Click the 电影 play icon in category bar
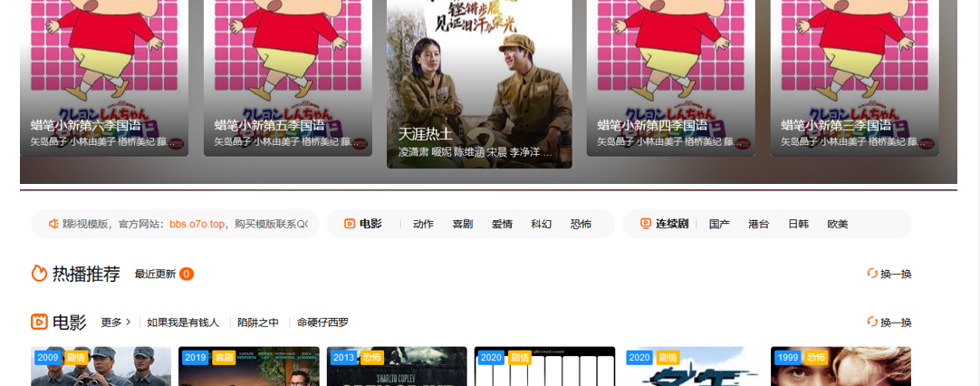This screenshot has height=386, width=980. click(x=350, y=224)
